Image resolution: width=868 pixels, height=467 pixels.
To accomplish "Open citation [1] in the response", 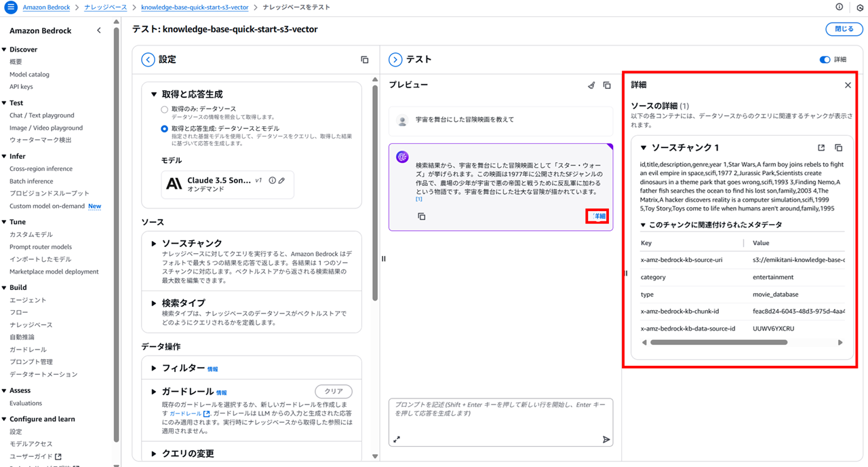I will (x=419, y=199).
